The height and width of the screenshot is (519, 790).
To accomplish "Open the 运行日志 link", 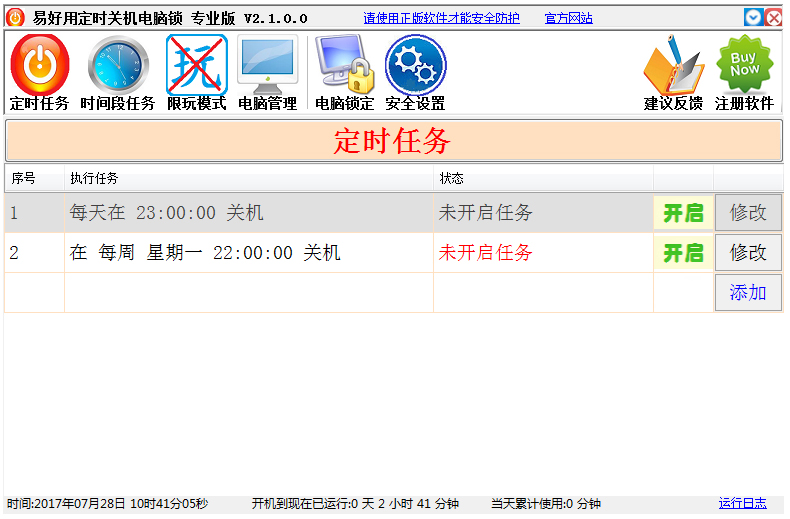I will pyautogui.click(x=742, y=503).
